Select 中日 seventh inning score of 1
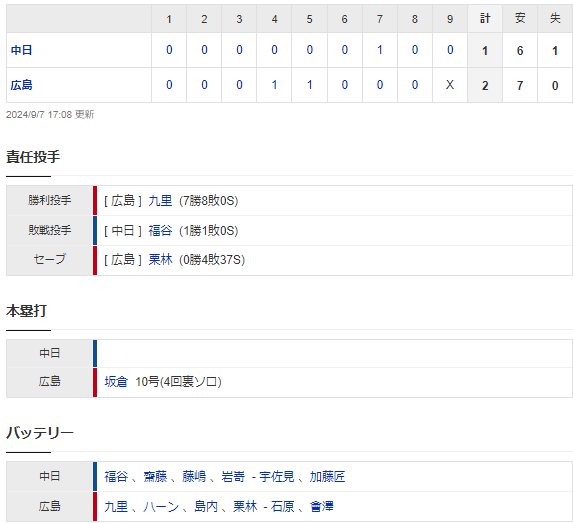This screenshot has width=573, height=523. pos(380,50)
